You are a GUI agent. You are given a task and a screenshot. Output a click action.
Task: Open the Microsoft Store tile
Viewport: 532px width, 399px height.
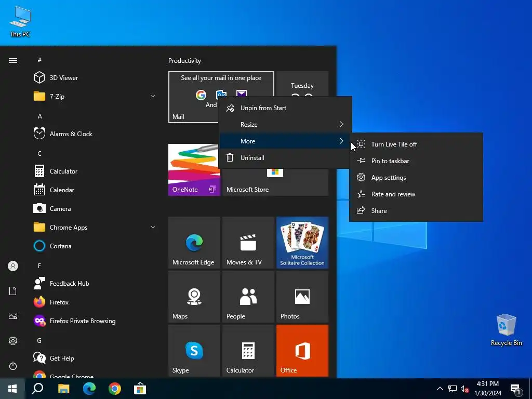[x=275, y=182]
